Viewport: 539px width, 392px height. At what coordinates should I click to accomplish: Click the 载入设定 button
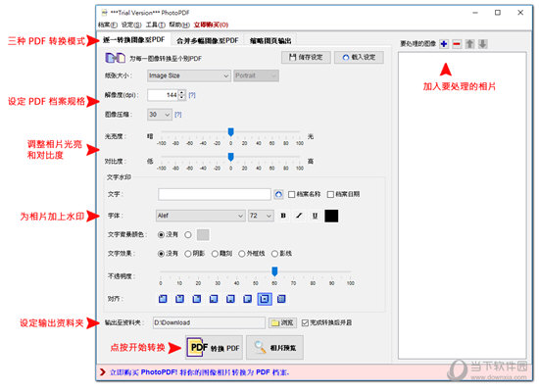coord(359,58)
